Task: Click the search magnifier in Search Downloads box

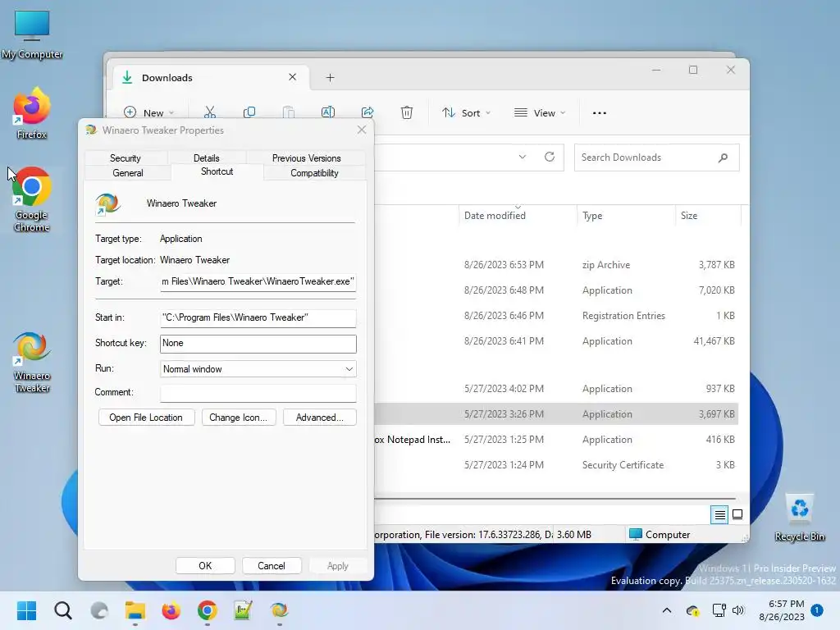Action: click(723, 157)
